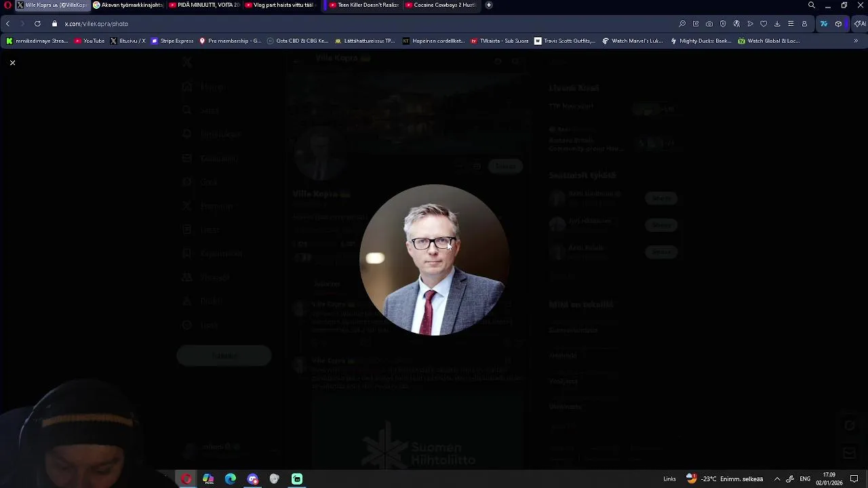Take a snapshot with the camera icon
Image resolution: width=868 pixels, height=488 pixels.
(709, 24)
